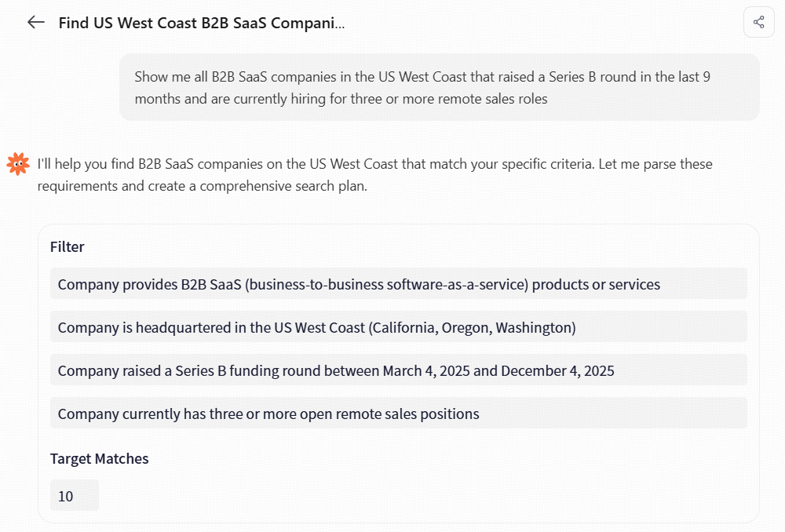Select the Series B funding round filter
Viewport: 785px width, 532px height.
tap(398, 370)
